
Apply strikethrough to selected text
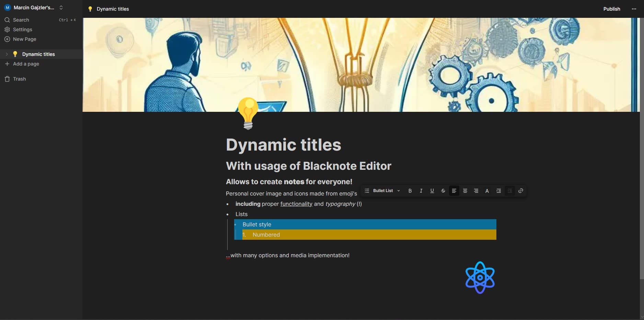[443, 191]
